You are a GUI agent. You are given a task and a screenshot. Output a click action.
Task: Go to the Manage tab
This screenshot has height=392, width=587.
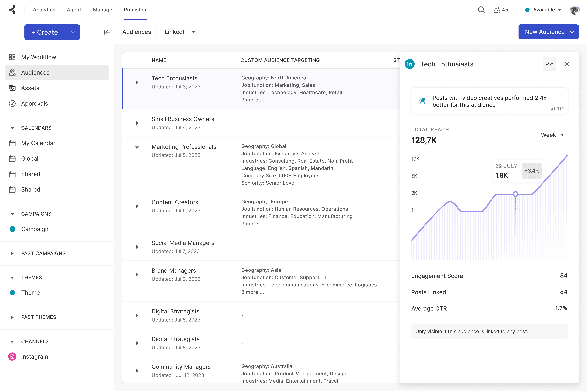click(102, 10)
